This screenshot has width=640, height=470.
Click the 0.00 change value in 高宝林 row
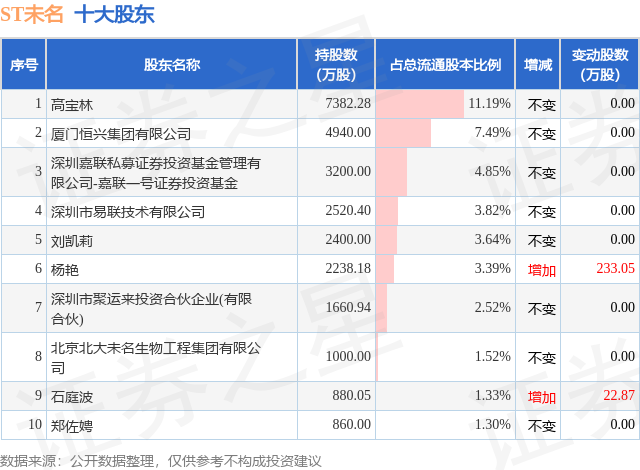622,103
